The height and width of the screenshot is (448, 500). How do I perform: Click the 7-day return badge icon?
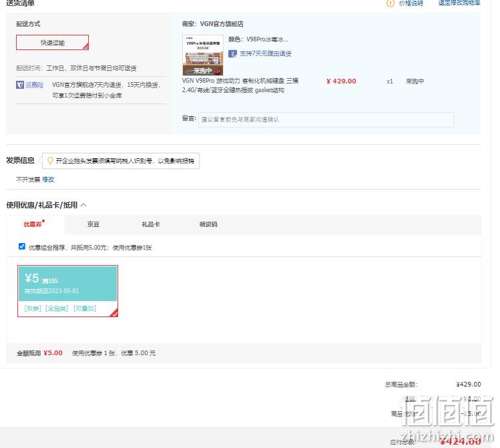[232, 53]
